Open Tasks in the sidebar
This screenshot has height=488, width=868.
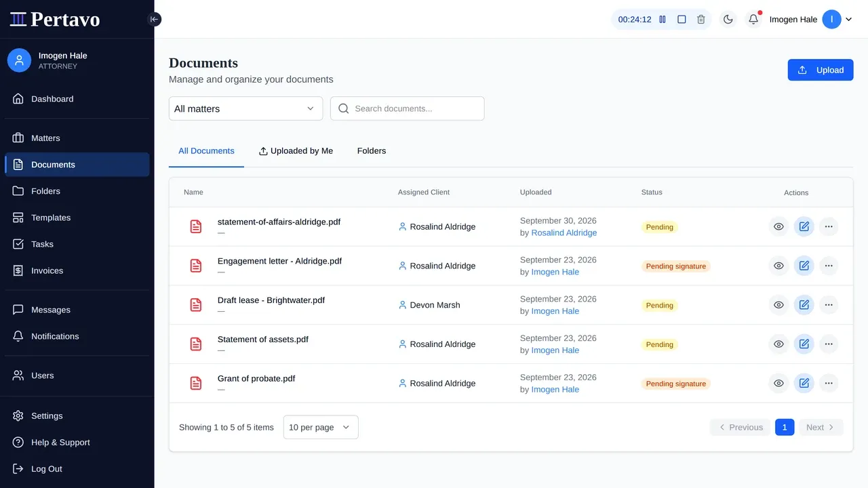(x=77, y=244)
